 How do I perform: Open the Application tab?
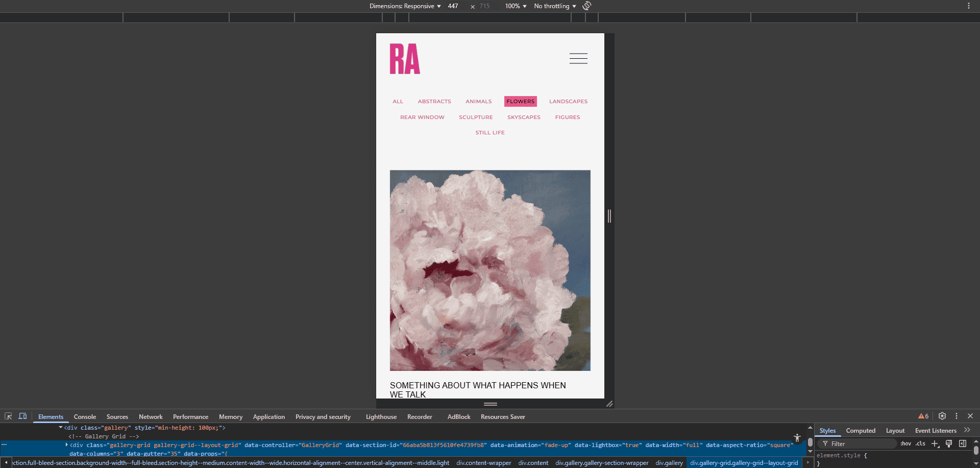[269, 417]
